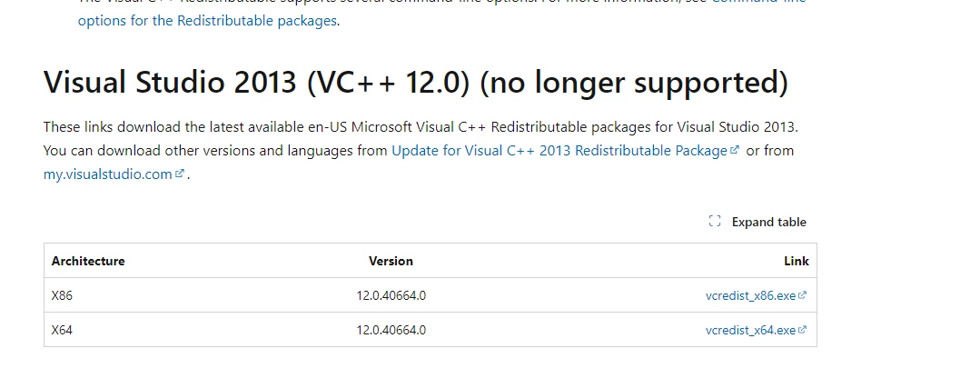Open Update for Visual C++ 2013 Redistributable Package link
This screenshot has height=378, width=980.
coord(559,151)
